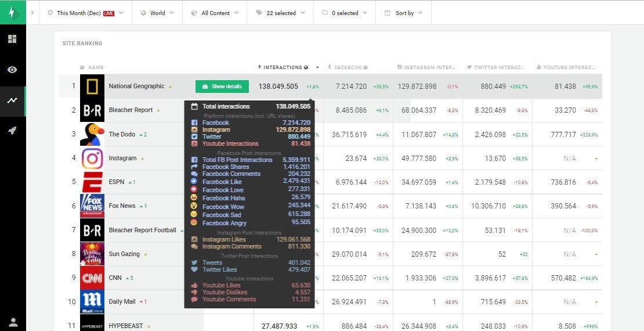Click the Instagram Likes value 129.061.568
644x331 pixels.
293,239
